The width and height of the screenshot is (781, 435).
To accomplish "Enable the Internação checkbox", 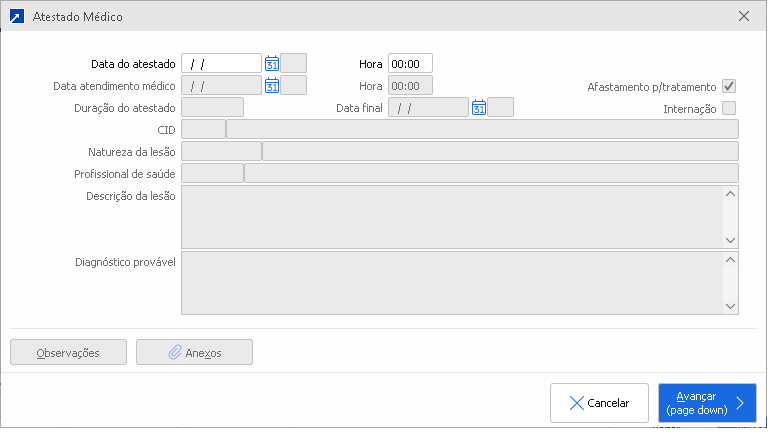I will pyautogui.click(x=729, y=108).
